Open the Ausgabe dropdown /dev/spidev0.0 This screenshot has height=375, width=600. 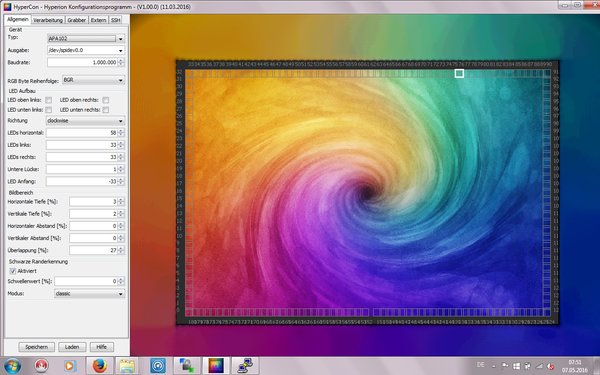click(86, 50)
